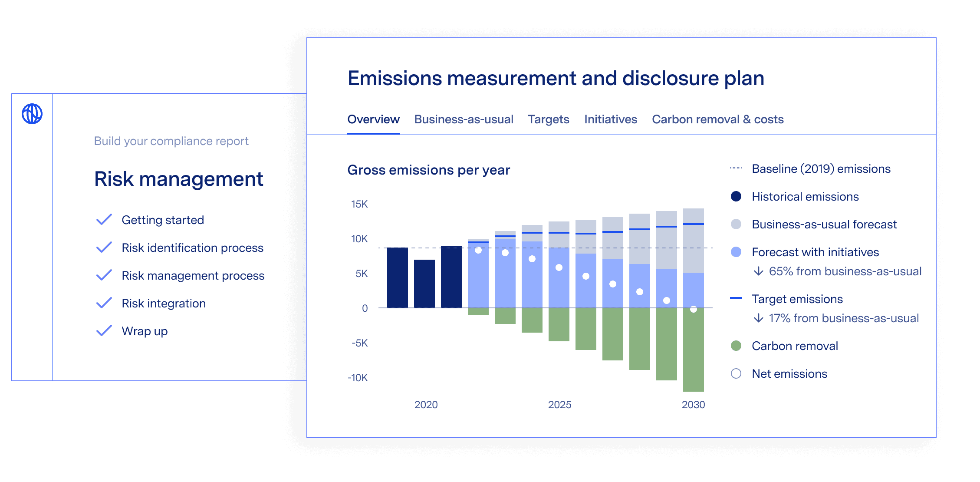The height and width of the screenshot is (482, 980).
Task: Toggle the Wrap up checkmark
Action: pos(104,331)
